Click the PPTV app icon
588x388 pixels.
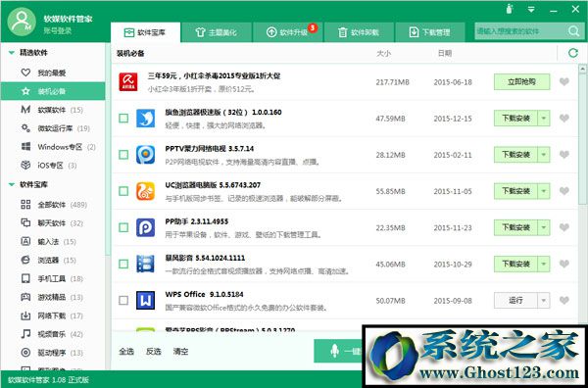tap(145, 155)
